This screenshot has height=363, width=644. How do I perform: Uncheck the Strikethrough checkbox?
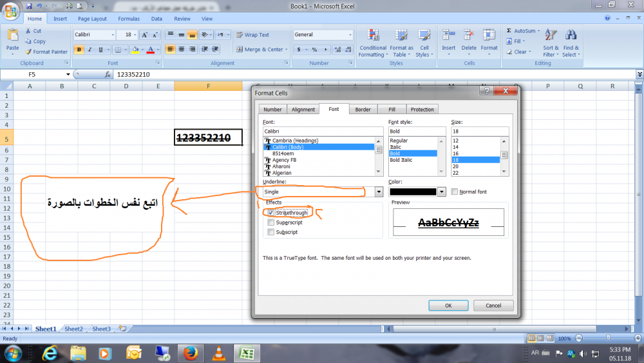(270, 213)
